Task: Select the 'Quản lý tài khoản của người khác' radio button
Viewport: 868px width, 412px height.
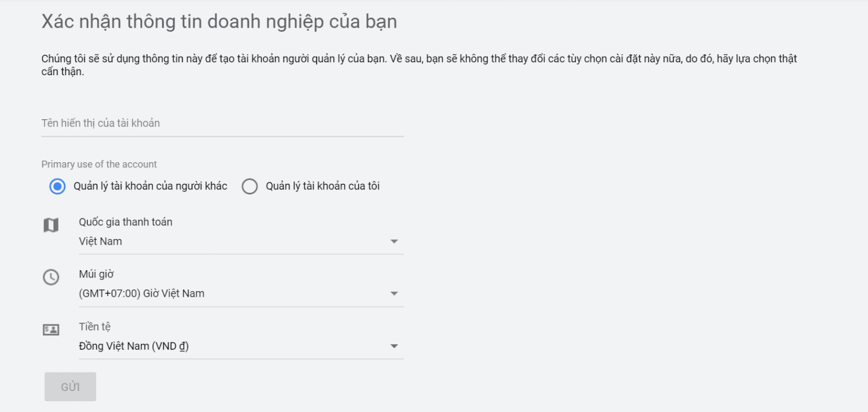Action: (x=57, y=187)
